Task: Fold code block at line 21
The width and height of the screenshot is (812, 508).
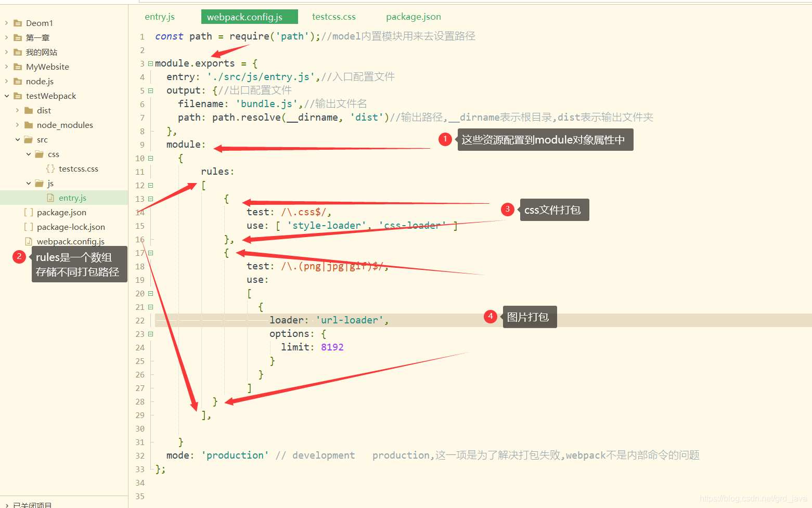Action: (x=150, y=307)
